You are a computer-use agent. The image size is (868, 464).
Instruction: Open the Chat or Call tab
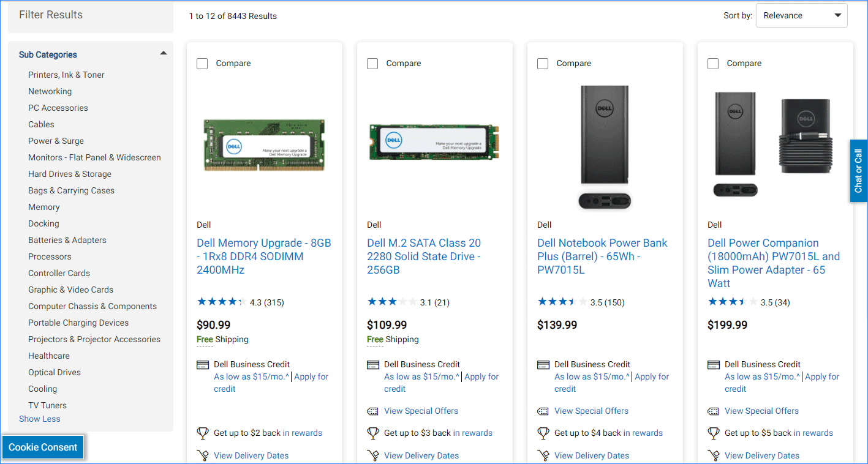point(858,171)
